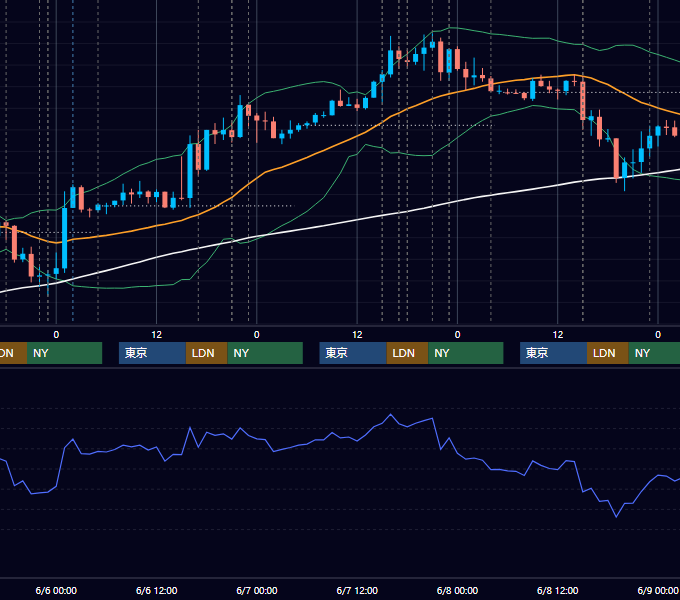Choose the LDN session block for June 8

coord(608,353)
